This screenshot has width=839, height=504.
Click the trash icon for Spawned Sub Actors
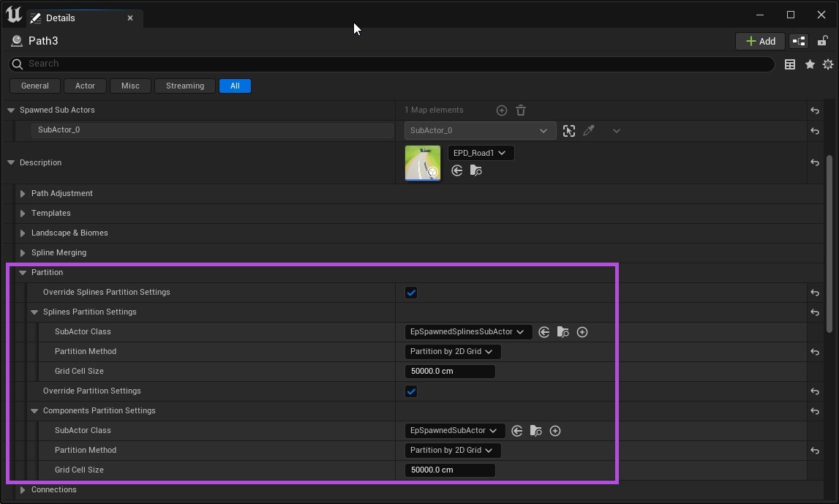(521, 110)
